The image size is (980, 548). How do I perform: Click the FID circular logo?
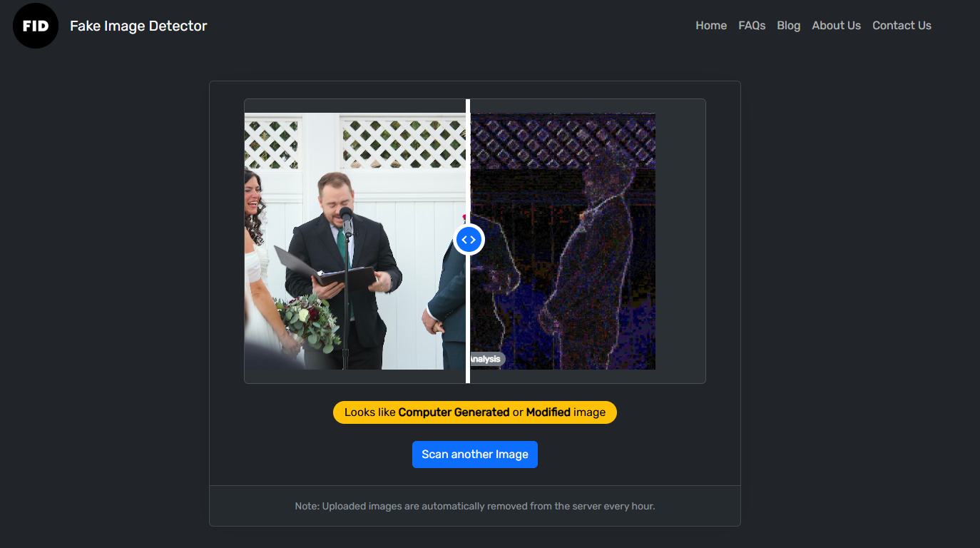36,26
